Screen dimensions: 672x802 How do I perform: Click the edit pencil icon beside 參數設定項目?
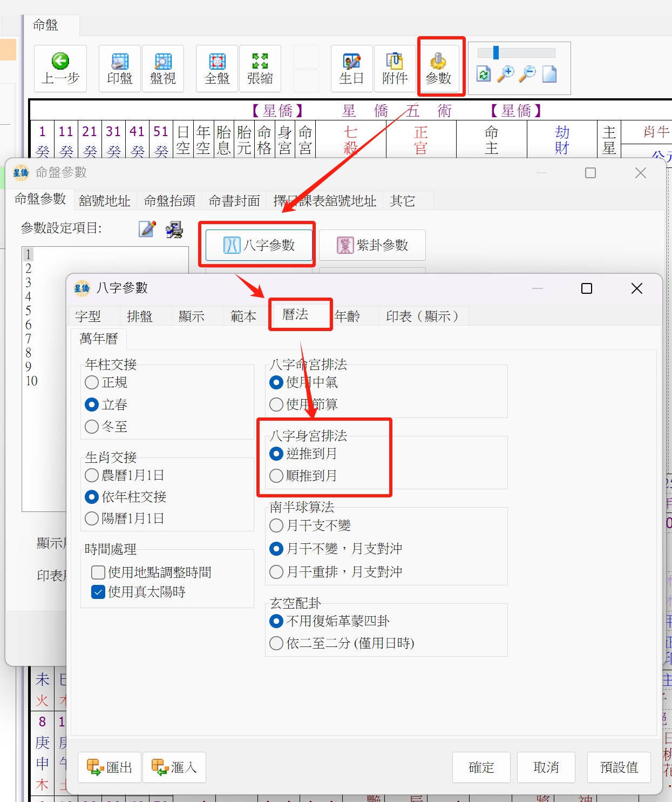147,229
